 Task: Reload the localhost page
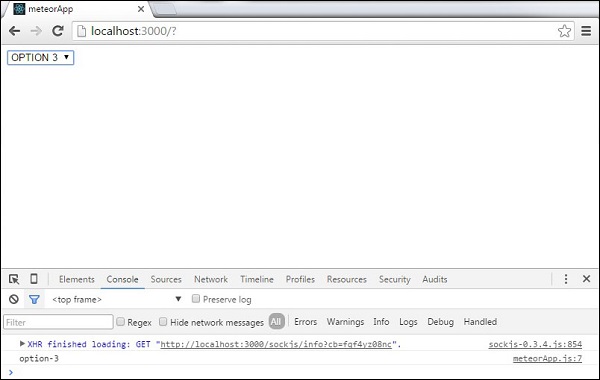(58, 31)
